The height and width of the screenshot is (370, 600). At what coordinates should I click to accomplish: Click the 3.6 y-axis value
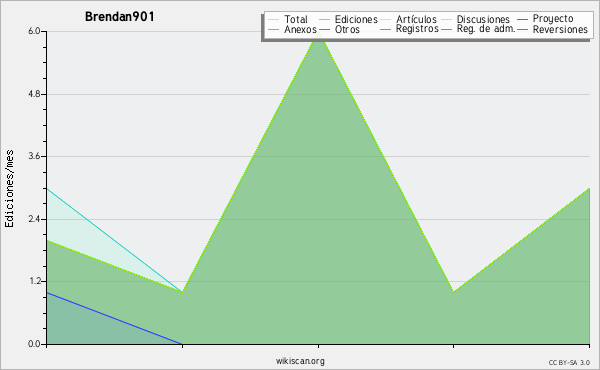coord(34,156)
